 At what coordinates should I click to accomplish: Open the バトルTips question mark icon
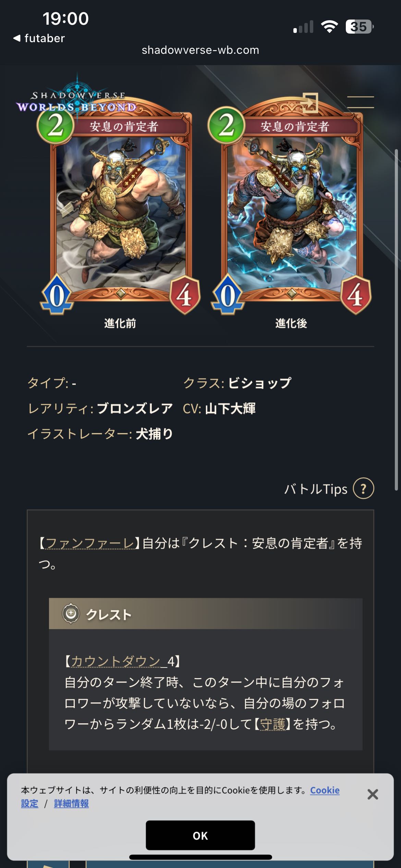pyautogui.click(x=363, y=488)
